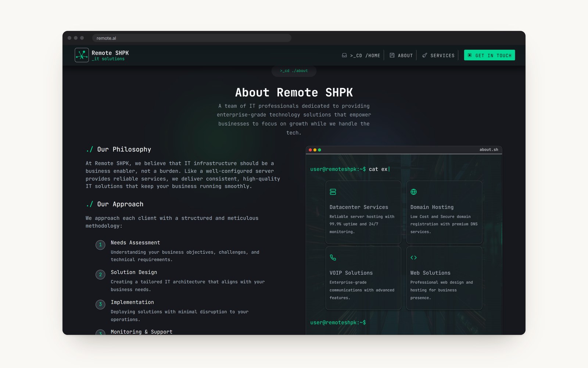The height and width of the screenshot is (368, 588).
Task: Click the step 1 number circle
Action: [x=100, y=245]
